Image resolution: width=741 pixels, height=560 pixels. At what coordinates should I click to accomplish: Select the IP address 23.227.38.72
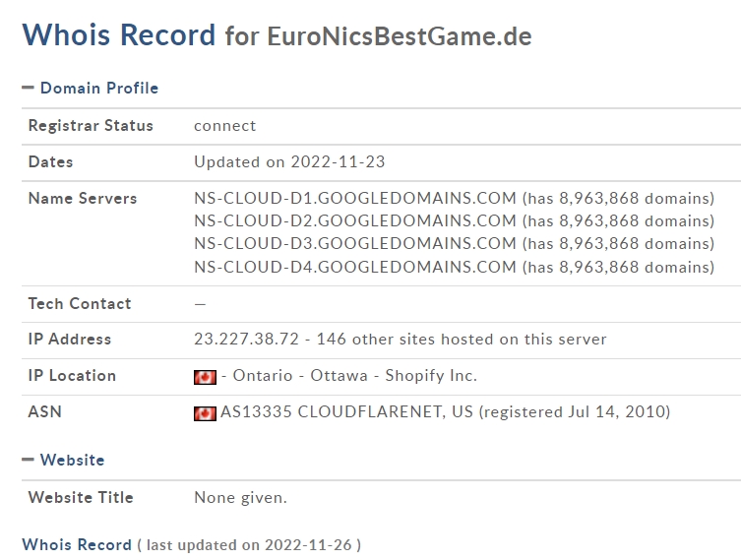[x=246, y=340]
